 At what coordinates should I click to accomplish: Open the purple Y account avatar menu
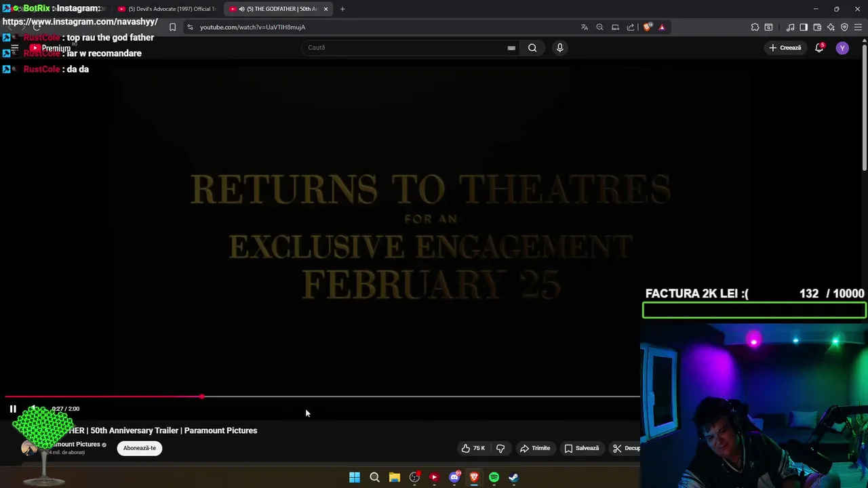(842, 48)
